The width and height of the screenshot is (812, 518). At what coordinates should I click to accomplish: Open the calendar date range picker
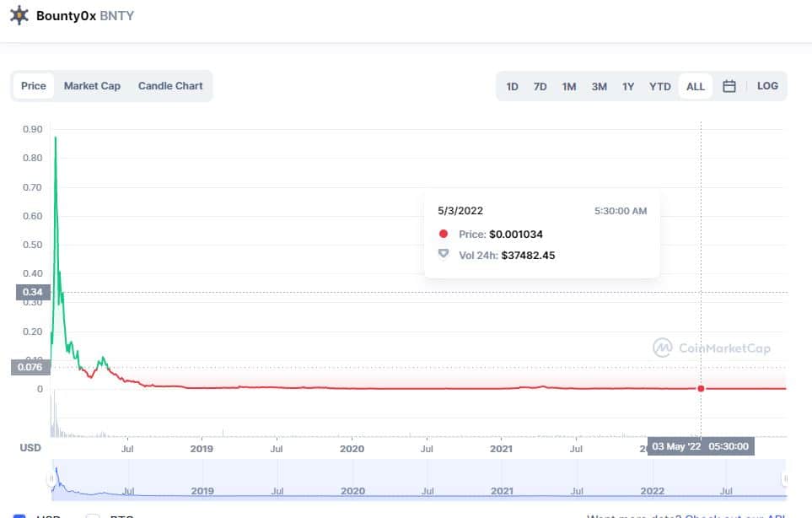pyautogui.click(x=729, y=86)
